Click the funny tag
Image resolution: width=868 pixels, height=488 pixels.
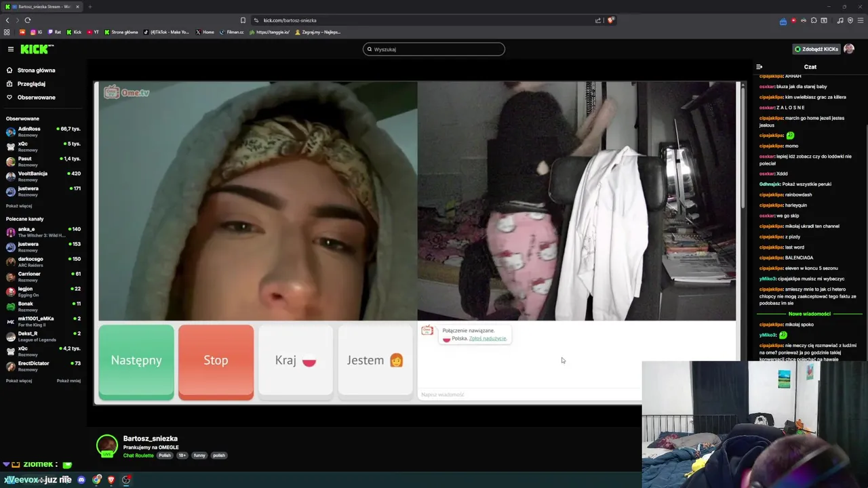point(199,455)
